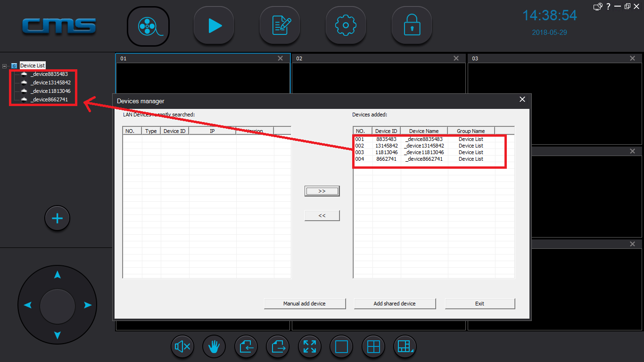Image resolution: width=644 pixels, height=362 pixels.
Task: Click the round plus add device button
Action: pyautogui.click(x=57, y=219)
